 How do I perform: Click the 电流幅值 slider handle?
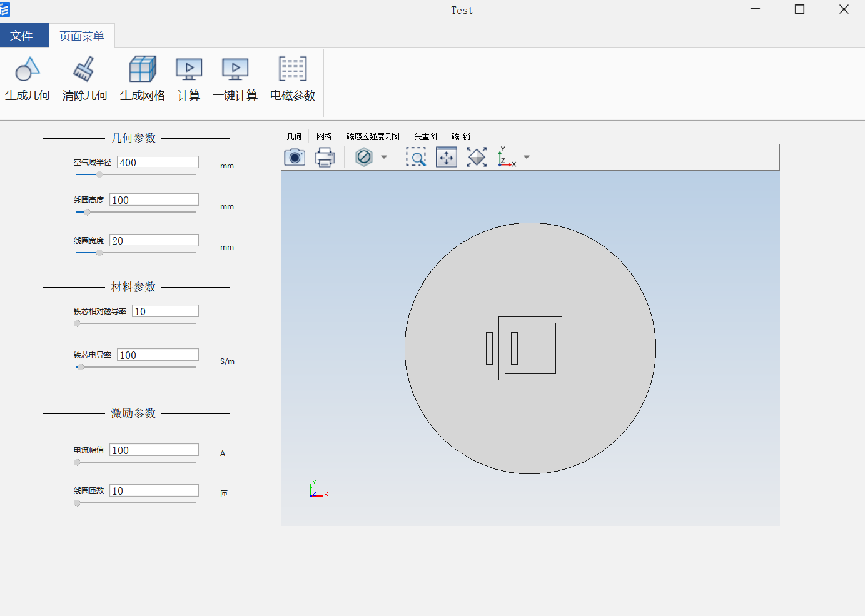point(77,462)
